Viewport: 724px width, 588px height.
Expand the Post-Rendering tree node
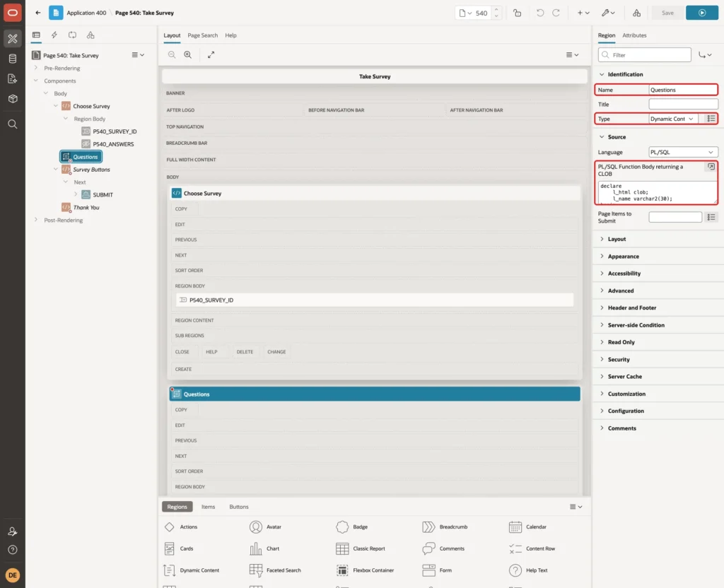point(36,220)
